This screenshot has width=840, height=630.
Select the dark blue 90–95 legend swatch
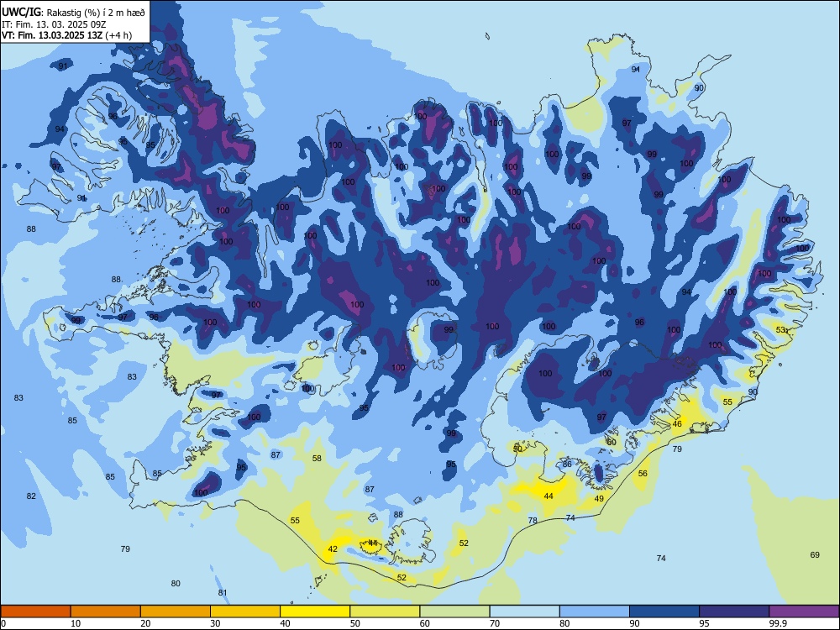[x=664, y=612]
